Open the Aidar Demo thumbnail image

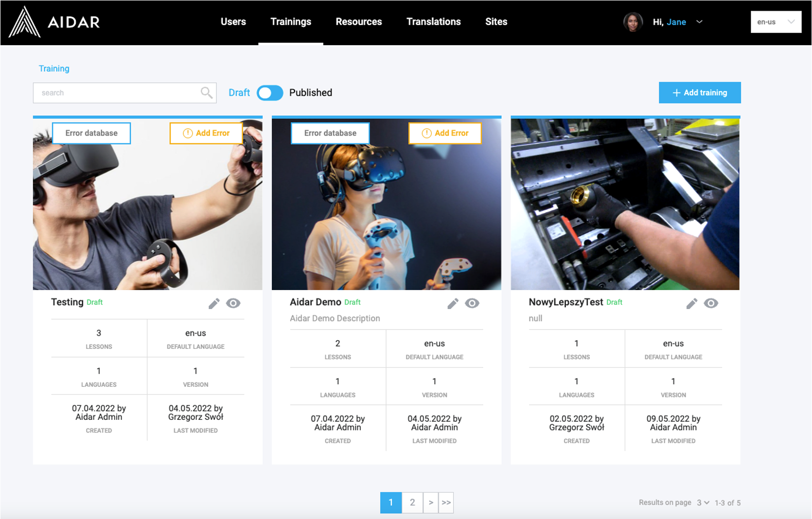[387, 204]
